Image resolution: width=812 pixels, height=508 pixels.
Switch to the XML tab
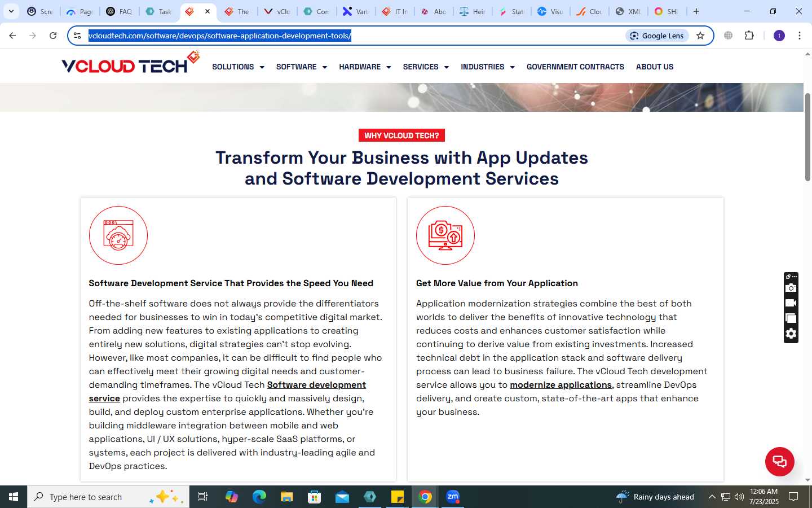[x=628, y=11]
